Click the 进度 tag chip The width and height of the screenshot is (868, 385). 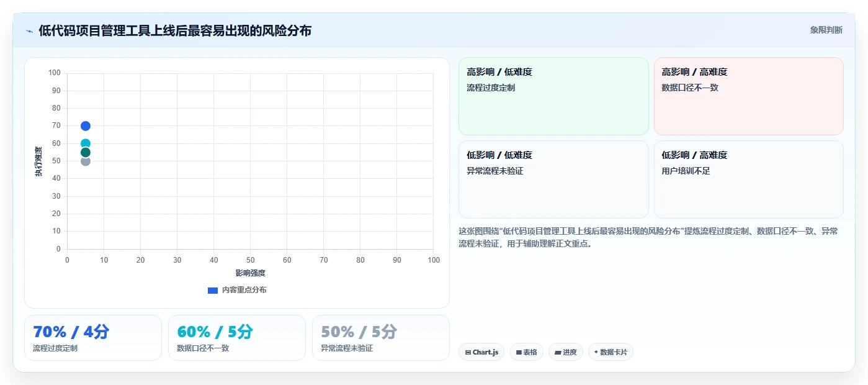tap(566, 352)
